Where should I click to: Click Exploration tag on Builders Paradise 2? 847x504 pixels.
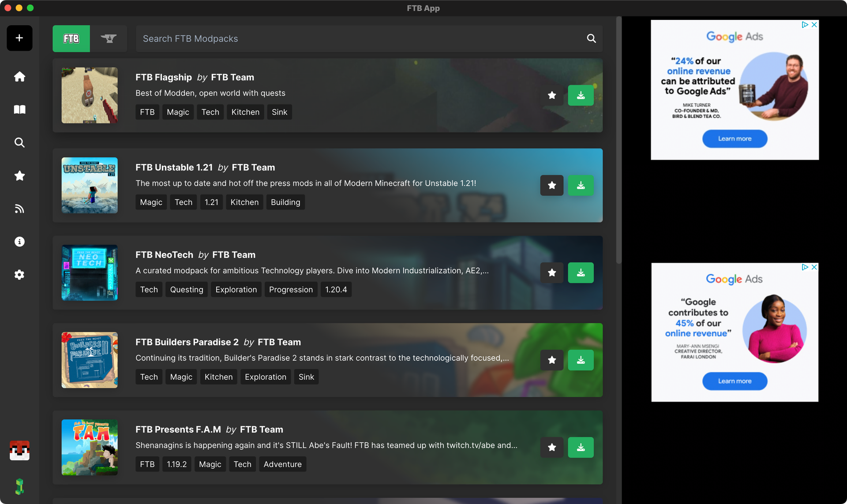point(266,377)
